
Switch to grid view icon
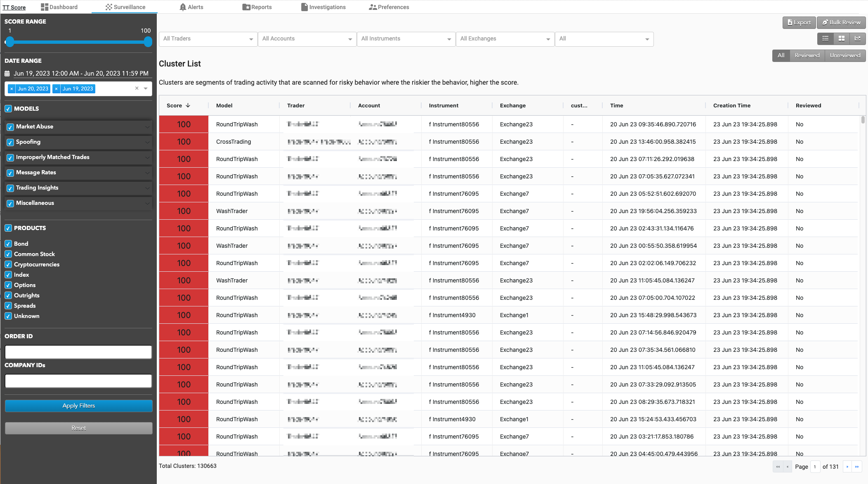pyautogui.click(x=842, y=38)
